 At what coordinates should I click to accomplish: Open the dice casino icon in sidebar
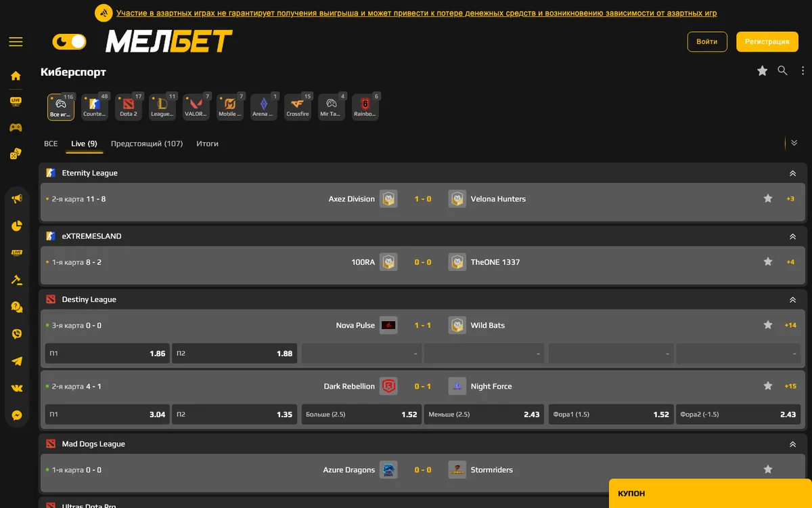(16, 154)
